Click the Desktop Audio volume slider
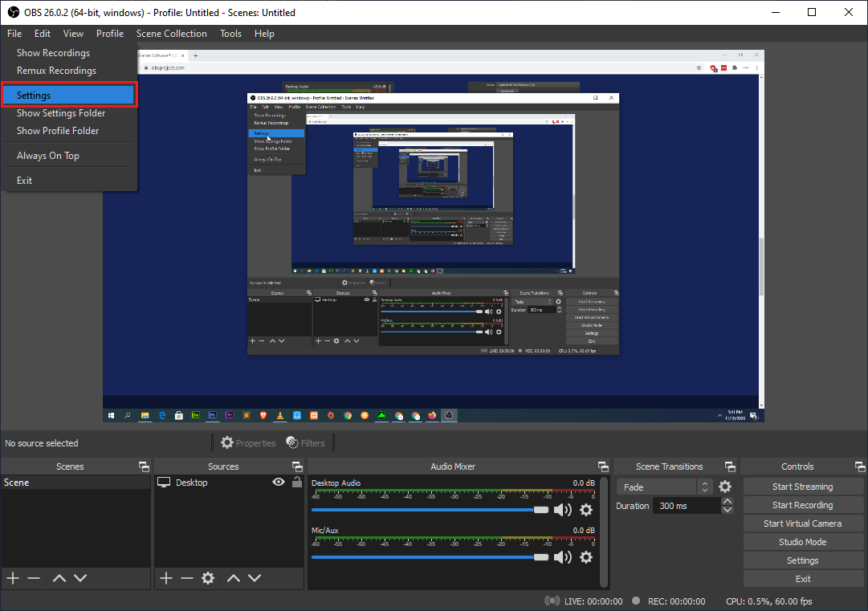Screen dimensions: 868x611 [430, 510]
